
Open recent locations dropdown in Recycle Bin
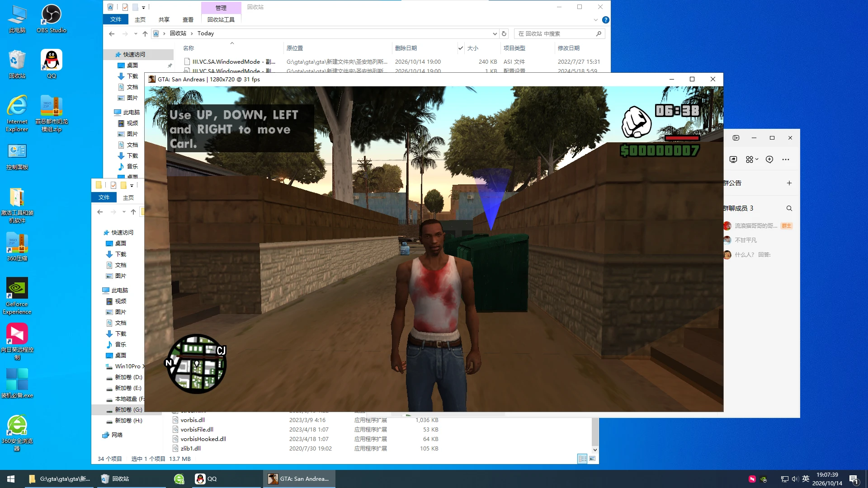[136, 33]
